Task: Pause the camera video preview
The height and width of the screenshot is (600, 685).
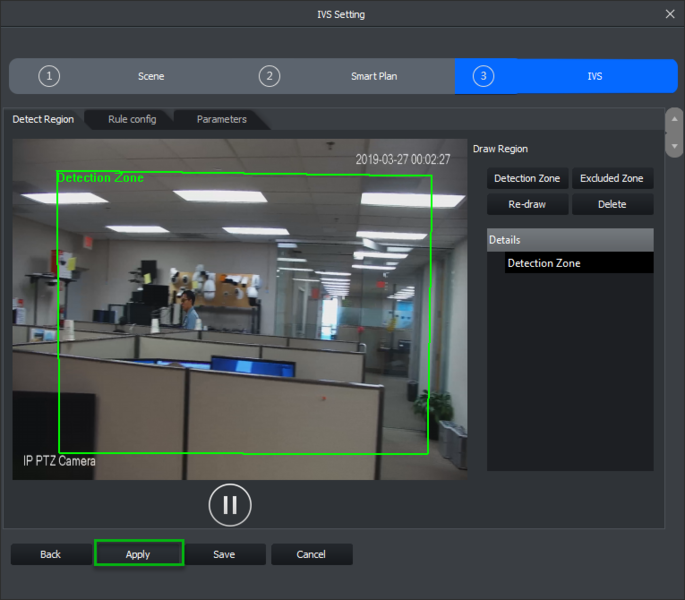Action: [229, 505]
